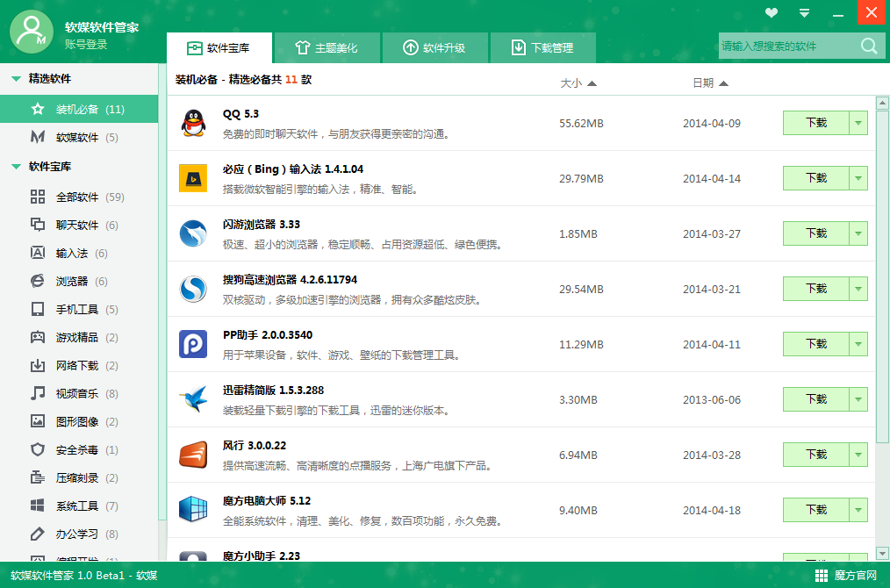890x588 pixels.
Task: Click the PP助手 app icon
Action: click(193, 344)
